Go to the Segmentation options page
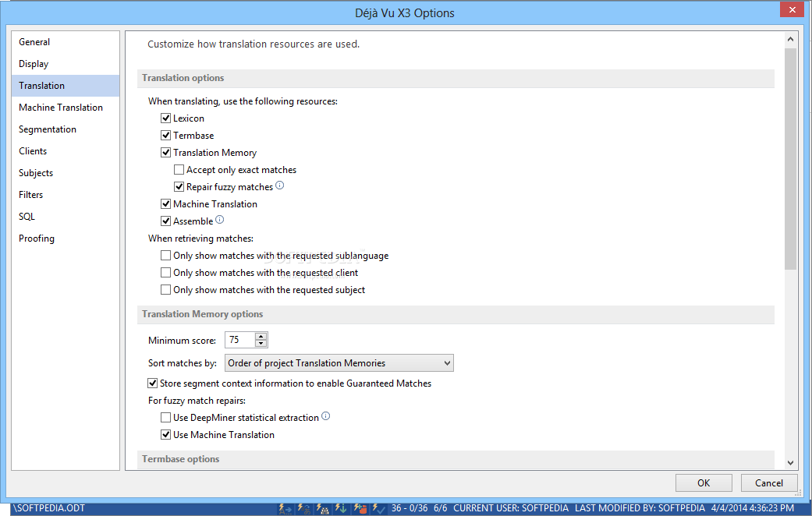 [66, 129]
